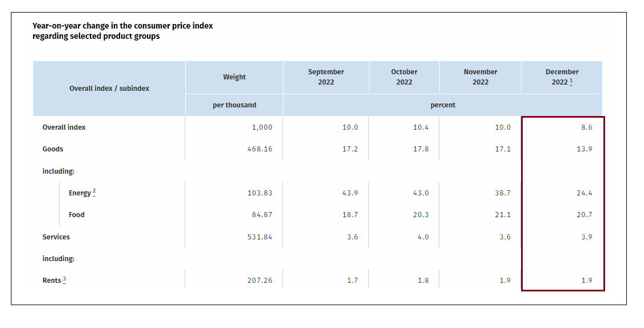Click the Weight column header
644x328 pixels.
[234, 77]
